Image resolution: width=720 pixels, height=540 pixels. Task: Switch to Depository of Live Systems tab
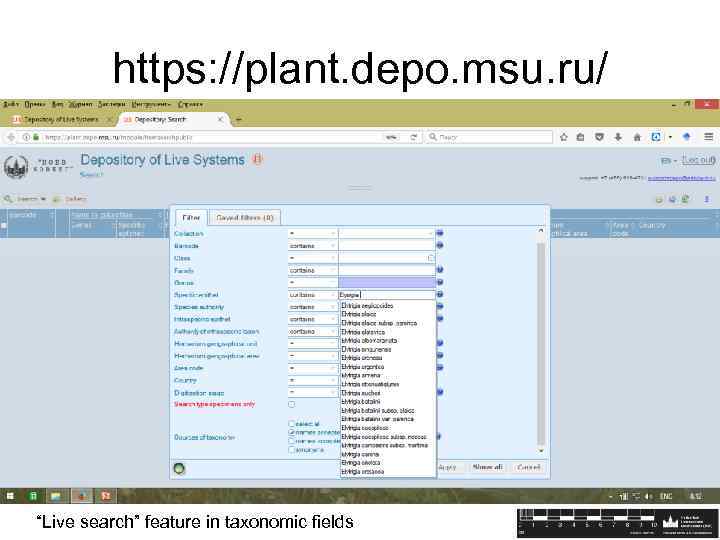[61, 119]
